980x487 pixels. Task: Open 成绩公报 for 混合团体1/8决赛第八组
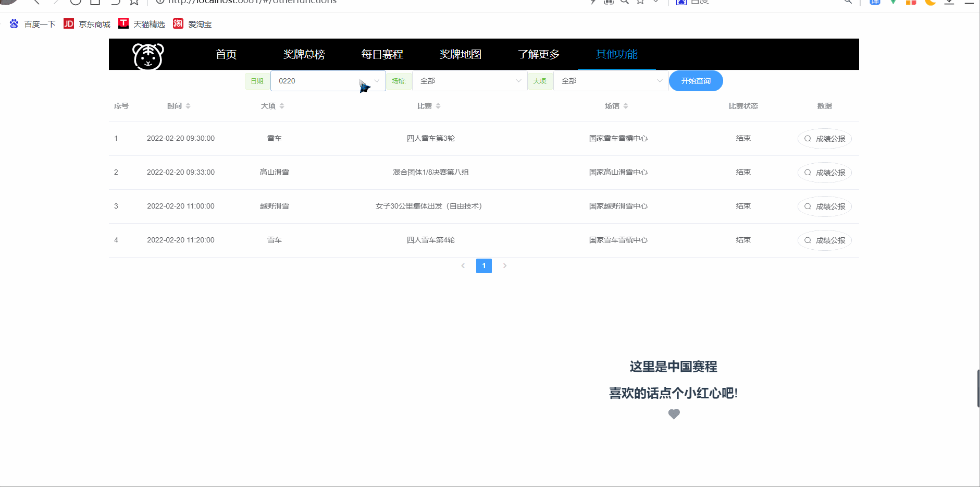click(825, 173)
